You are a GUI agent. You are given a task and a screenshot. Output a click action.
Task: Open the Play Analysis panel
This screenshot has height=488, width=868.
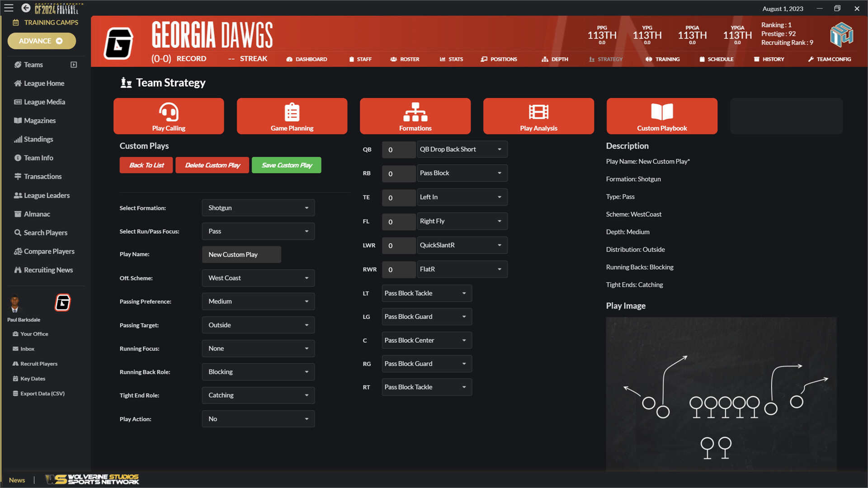538,116
